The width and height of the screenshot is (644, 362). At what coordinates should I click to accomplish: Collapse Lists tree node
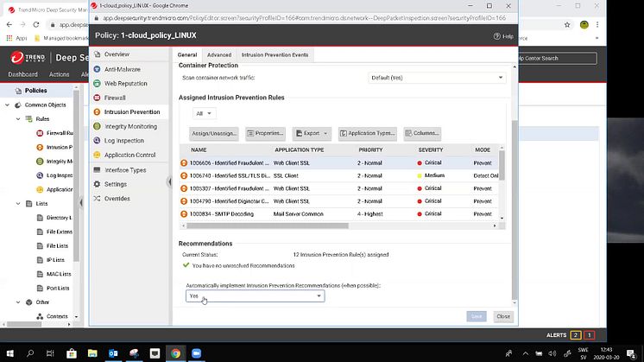point(18,204)
